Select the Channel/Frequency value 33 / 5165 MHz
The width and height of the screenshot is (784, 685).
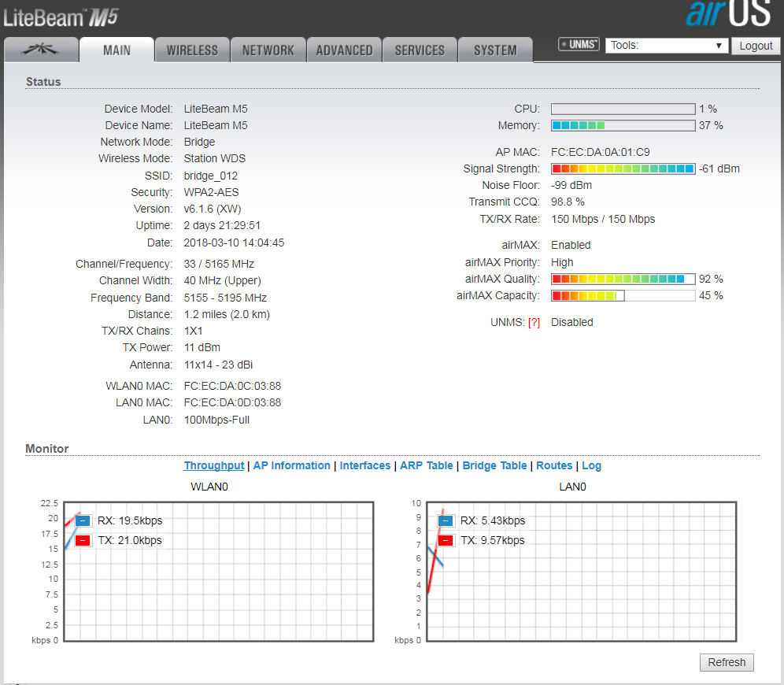point(219,264)
